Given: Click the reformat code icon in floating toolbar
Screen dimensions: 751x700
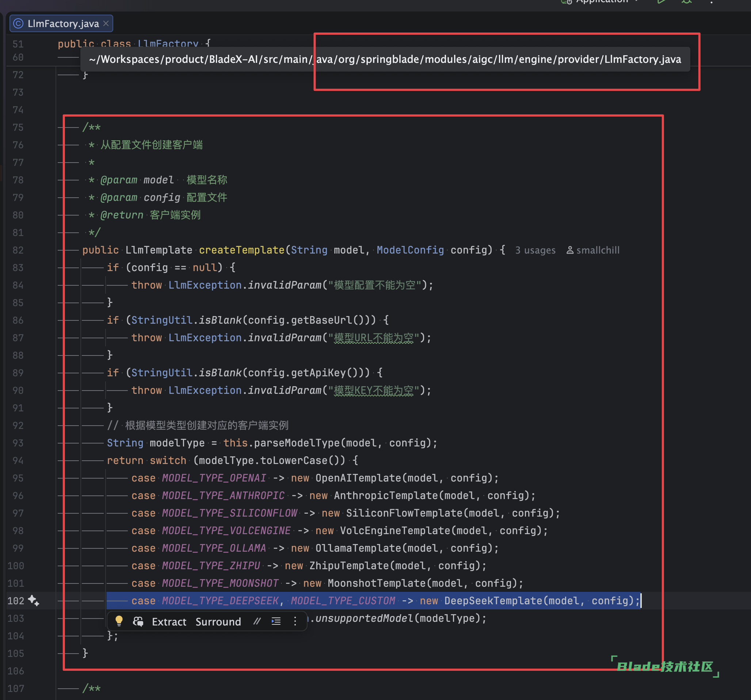Looking at the screenshot, I should coord(276,621).
